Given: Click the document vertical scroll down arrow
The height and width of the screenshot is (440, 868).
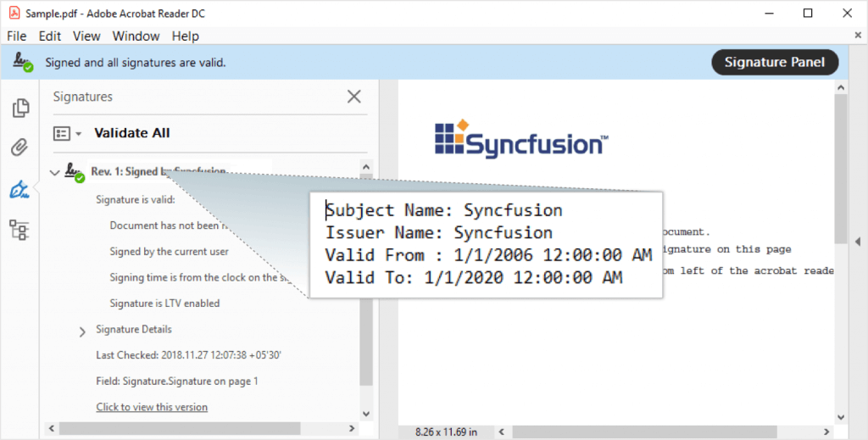Looking at the screenshot, I should pyautogui.click(x=841, y=417).
